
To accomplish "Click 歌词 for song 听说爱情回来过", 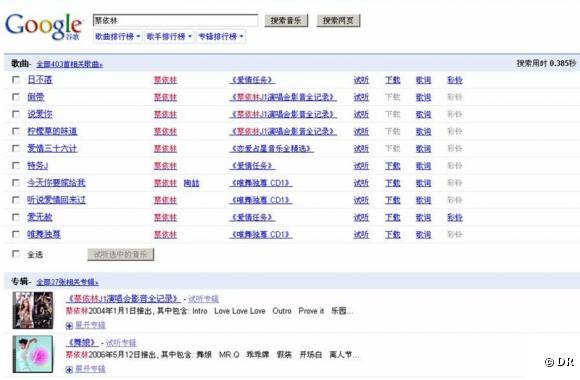I will coord(423,200).
